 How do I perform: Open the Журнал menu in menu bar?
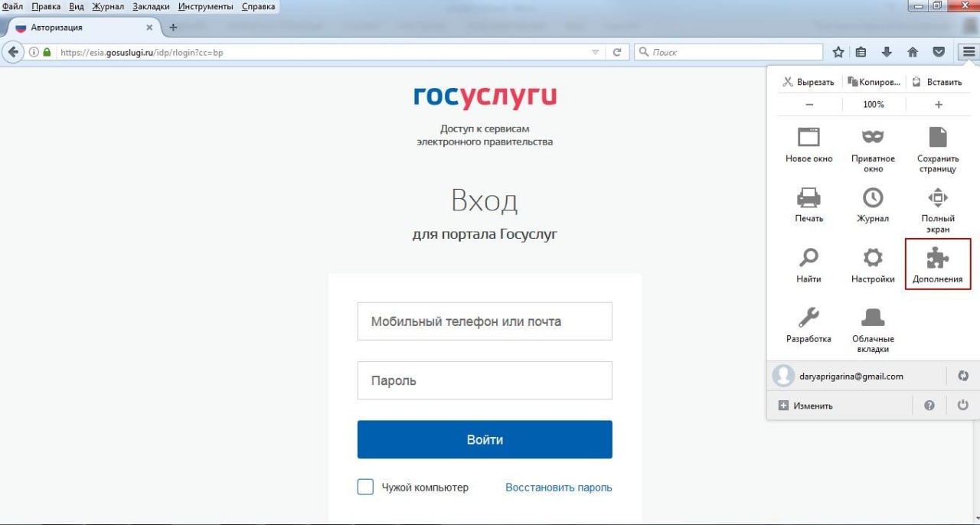click(x=108, y=6)
